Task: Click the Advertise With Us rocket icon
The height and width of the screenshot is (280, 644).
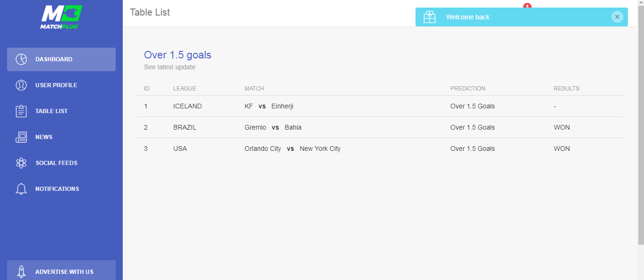Action: (x=21, y=272)
